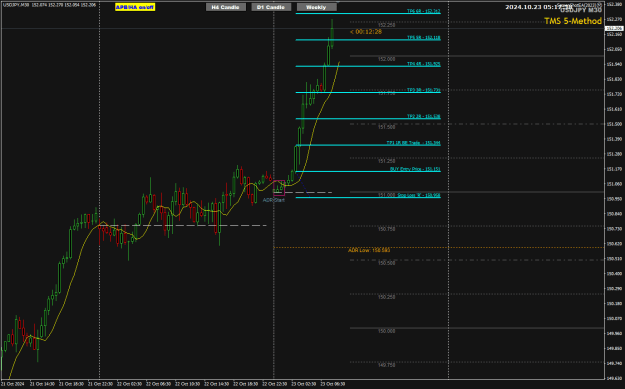Select the TP5 5R level label

tap(423, 37)
